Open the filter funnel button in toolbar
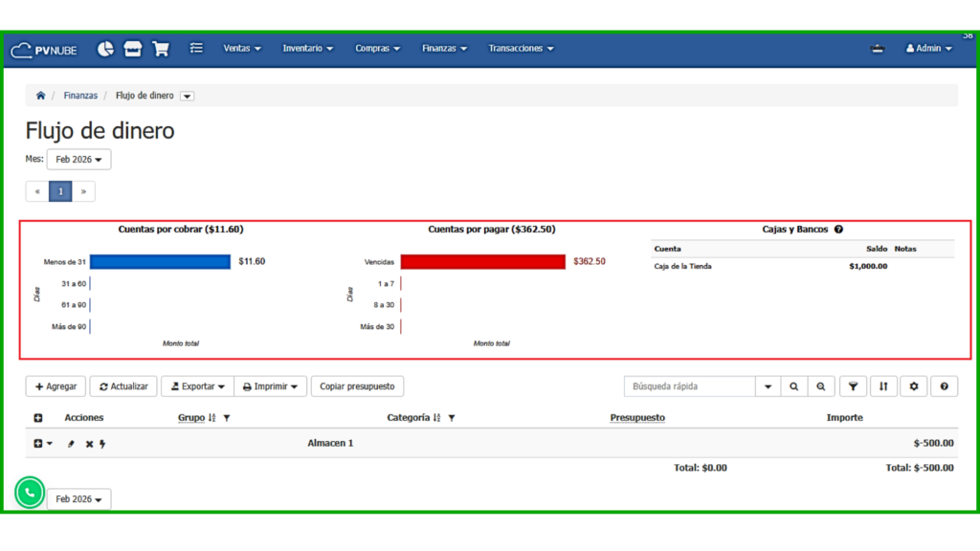 coord(852,386)
